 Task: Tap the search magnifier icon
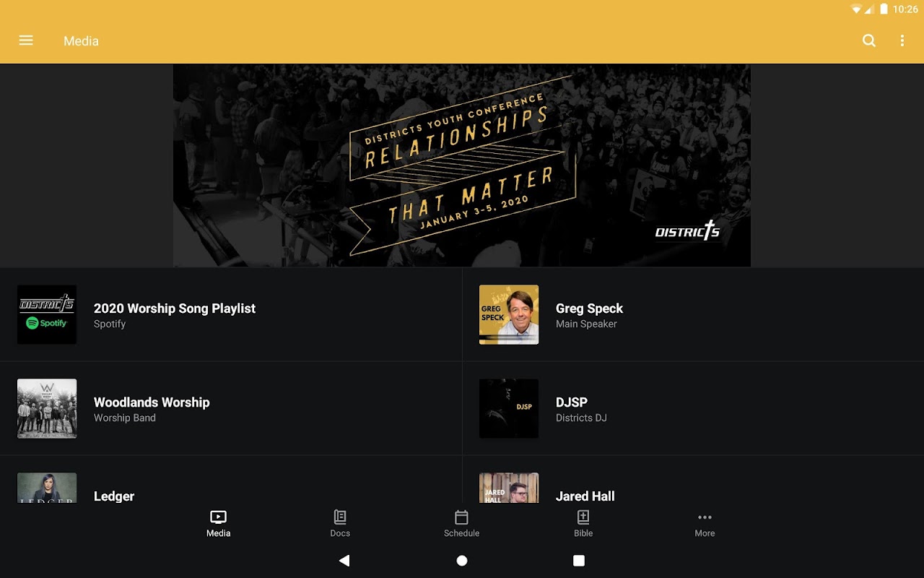pos(869,40)
